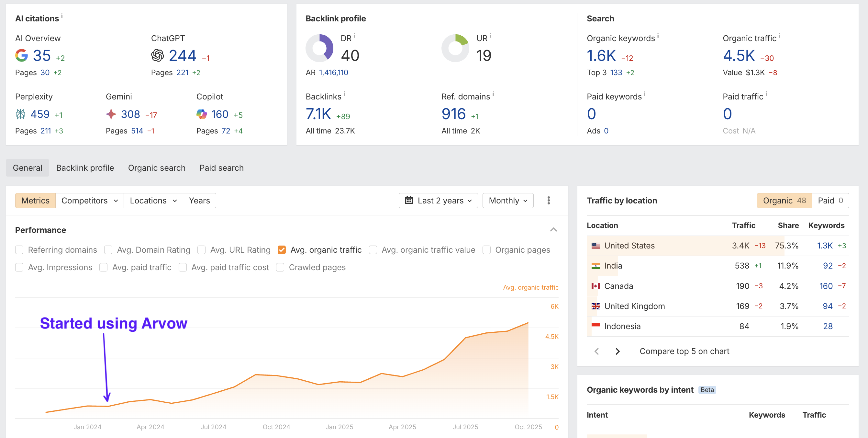This screenshot has height=438, width=868.
Task: Check the Crawled pages checkbox
Action: point(280,267)
